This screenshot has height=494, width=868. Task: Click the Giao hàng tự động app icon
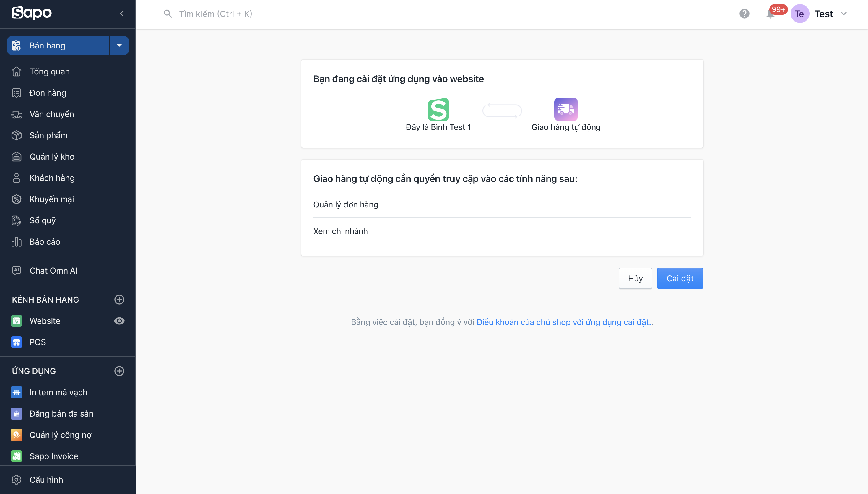coord(566,109)
